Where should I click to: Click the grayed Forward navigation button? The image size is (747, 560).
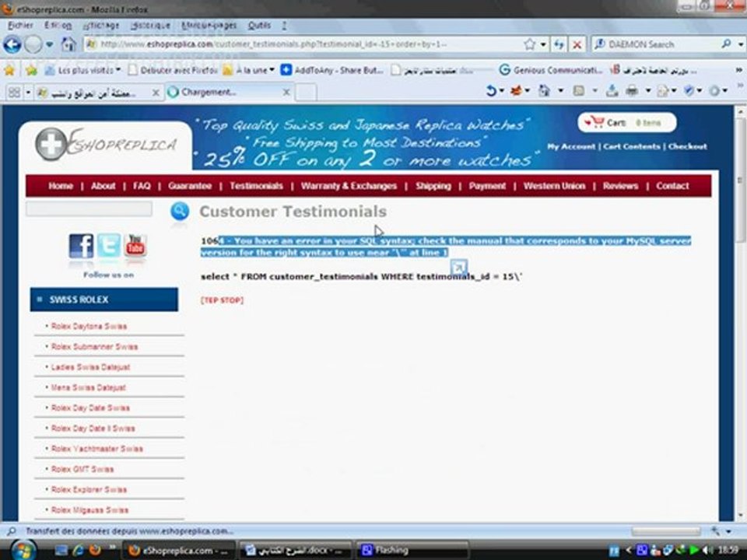33,45
